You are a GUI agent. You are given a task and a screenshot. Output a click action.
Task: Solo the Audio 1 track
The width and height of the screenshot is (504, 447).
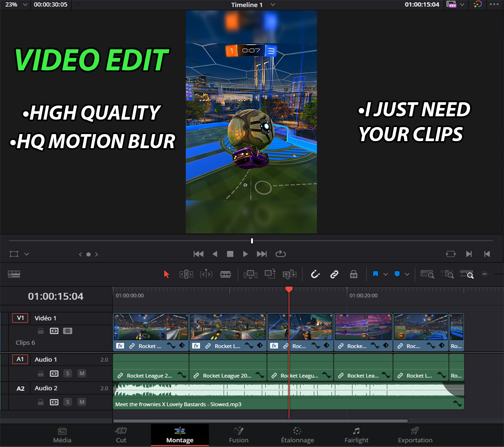pyautogui.click(x=68, y=373)
